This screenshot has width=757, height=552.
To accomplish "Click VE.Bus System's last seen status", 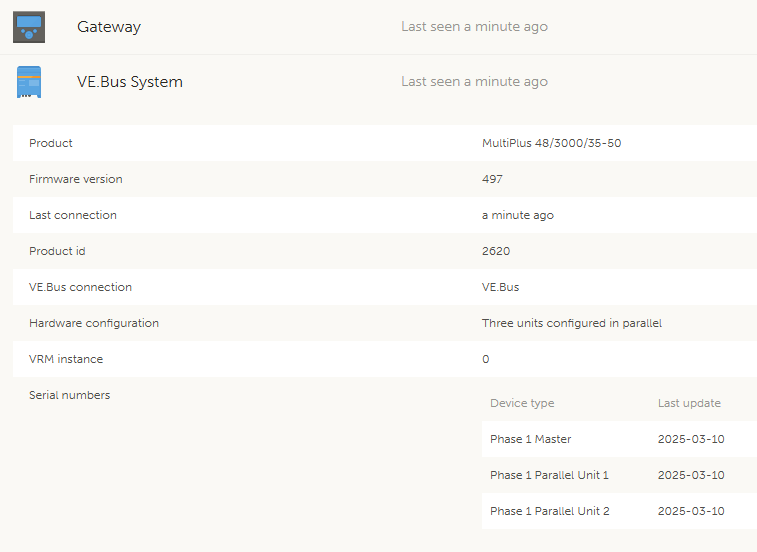I will click(x=474, y=82).
